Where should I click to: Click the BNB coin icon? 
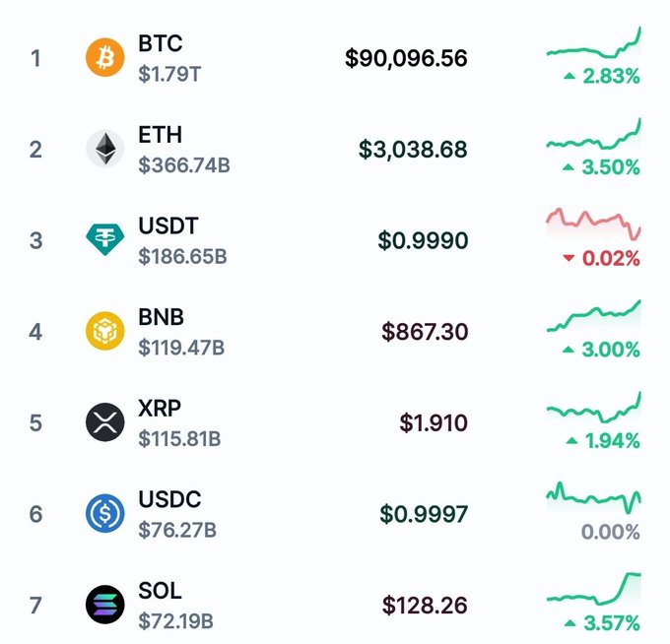pos(104,332)
